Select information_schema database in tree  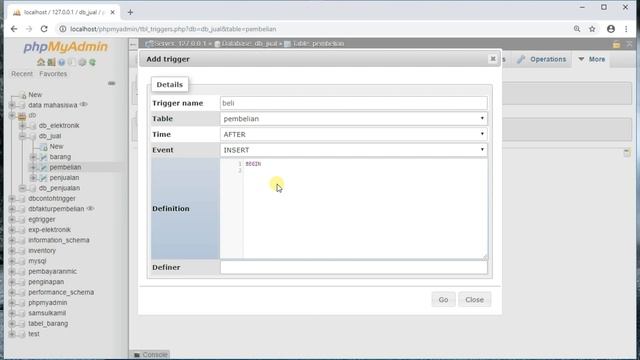click(59, 240)
